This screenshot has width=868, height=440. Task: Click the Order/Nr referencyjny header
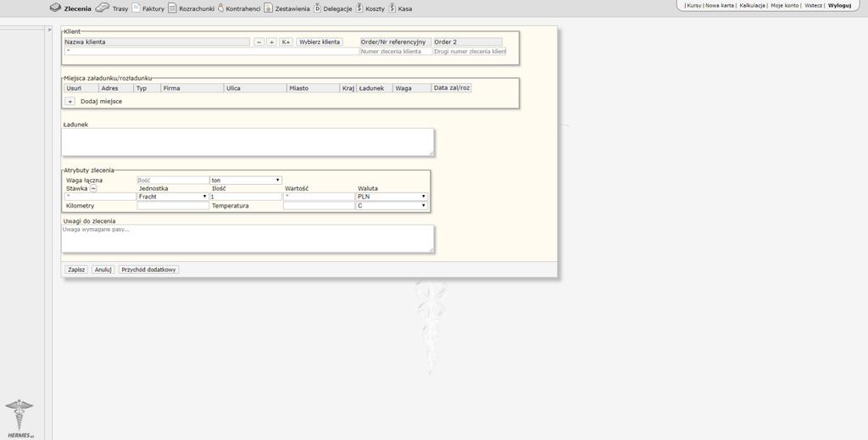pos(395,42)
